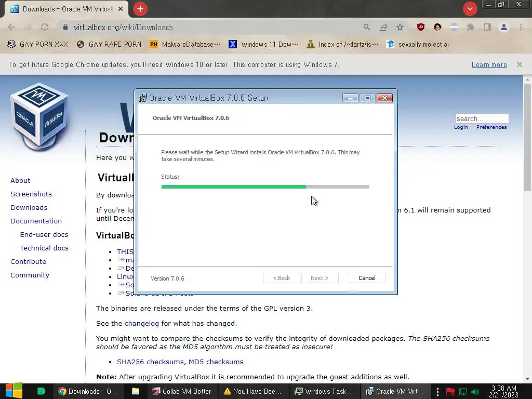The height and width of the screenshot is (399, 532).
Task: Close the Downloads – Oracle VM VirtualBox tab
Action: pyautogui.click(x=121, y=9)
